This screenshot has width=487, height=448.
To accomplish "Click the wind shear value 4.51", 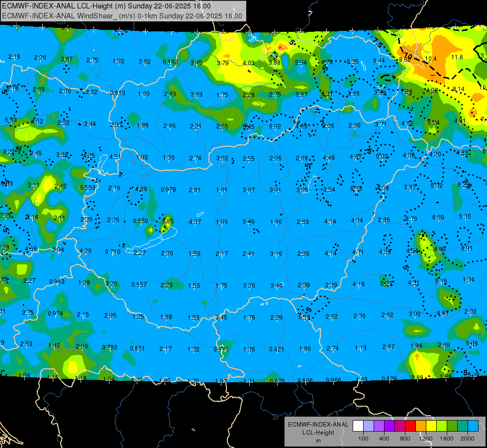I will [x=115, y=156].
